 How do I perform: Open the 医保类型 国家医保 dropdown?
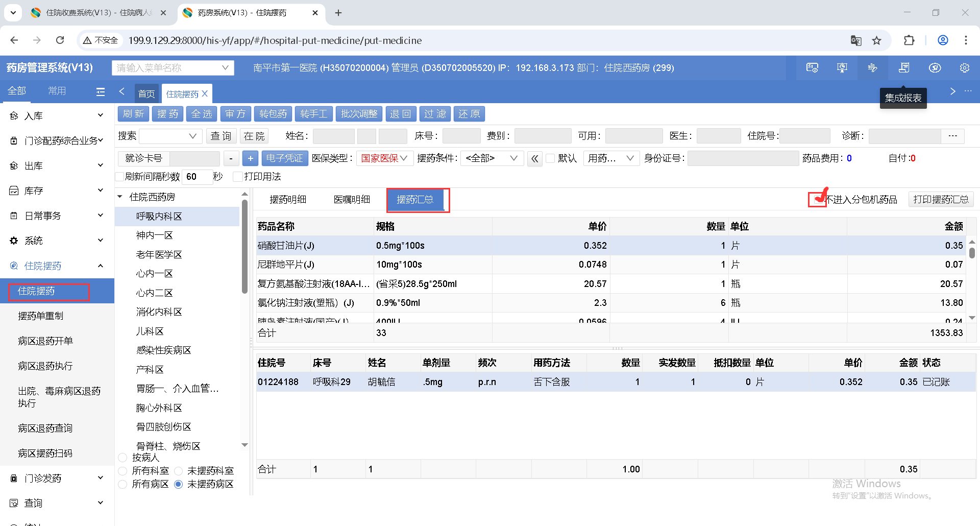(x=384, y=159)
